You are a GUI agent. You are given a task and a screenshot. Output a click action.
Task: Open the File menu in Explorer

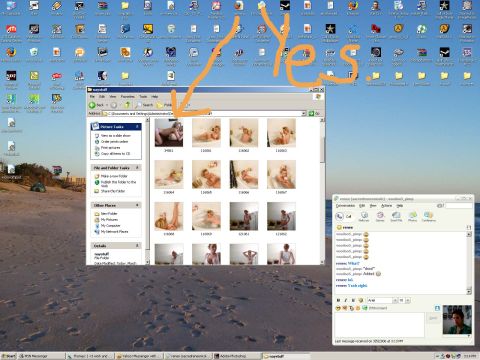pyautogui.click(x=92, y=96)
